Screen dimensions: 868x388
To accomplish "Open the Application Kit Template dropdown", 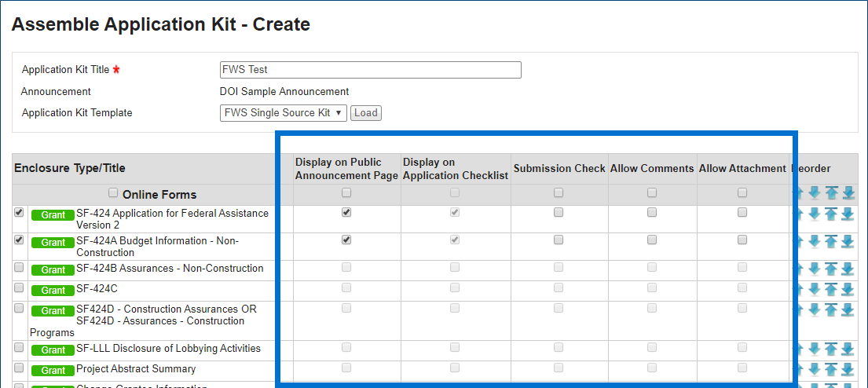I will point(283,113).
